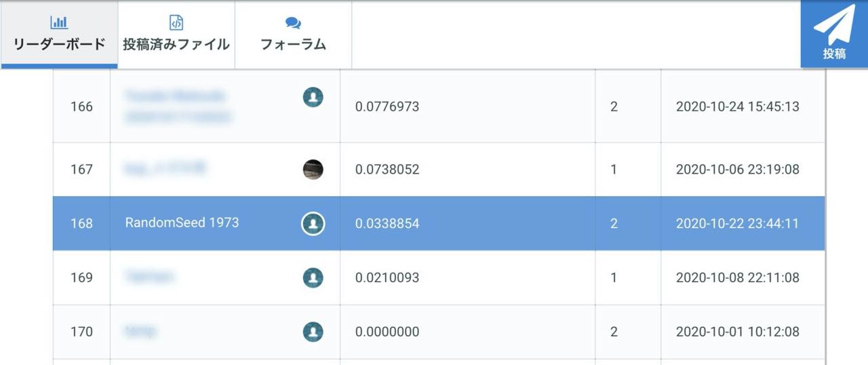
Task: Click avatar icon of rank 169 user
Action: click(313, 277)
